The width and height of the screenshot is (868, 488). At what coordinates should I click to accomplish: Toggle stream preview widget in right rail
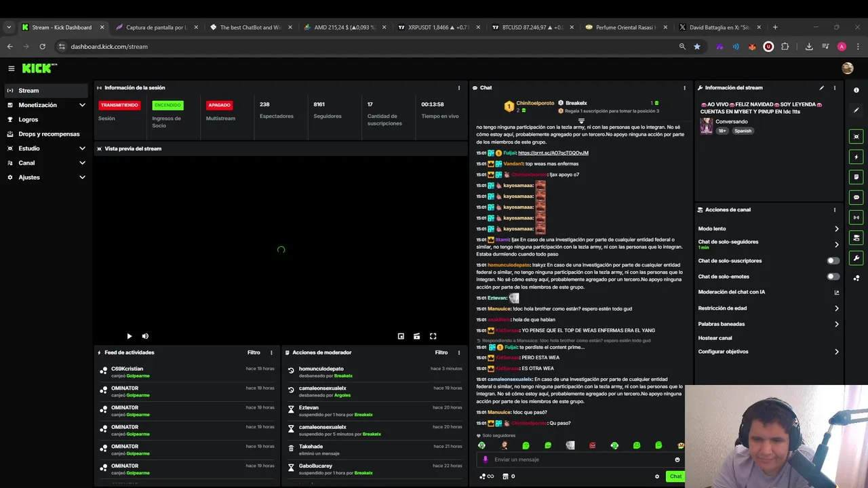(x=856, y=136)
